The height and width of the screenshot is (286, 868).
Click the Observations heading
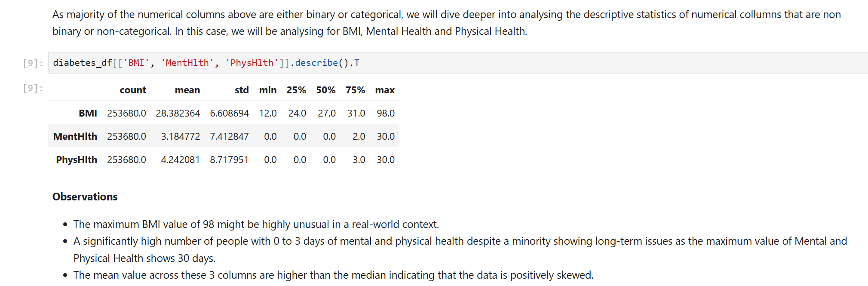tap(85, 197)
